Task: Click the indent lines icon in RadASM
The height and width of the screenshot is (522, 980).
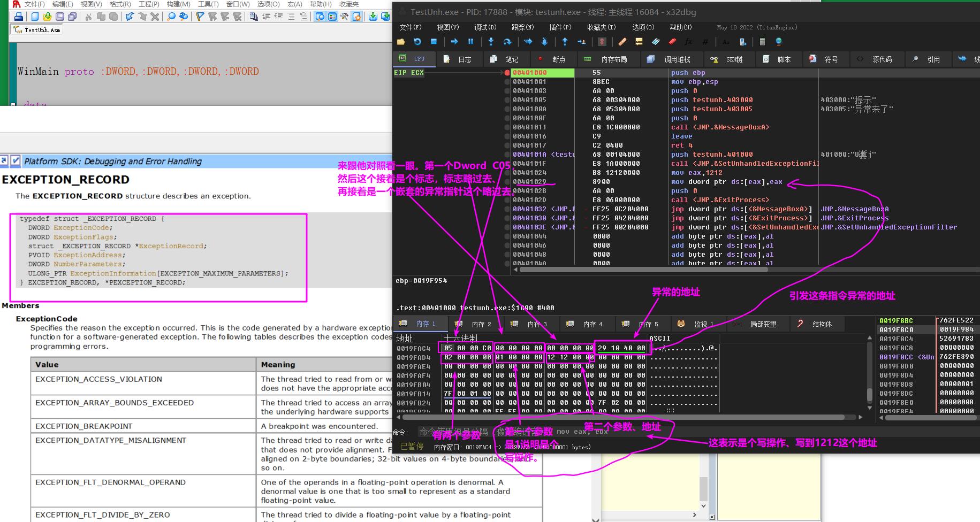Action: pos(266,17)
